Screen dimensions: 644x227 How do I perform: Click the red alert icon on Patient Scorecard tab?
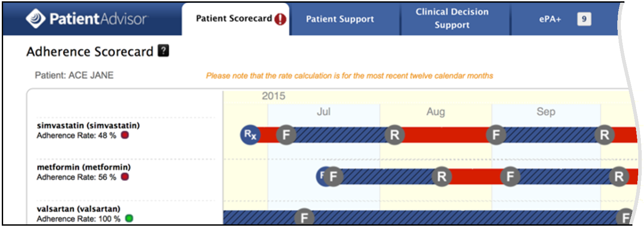click(x=280, y=19)
